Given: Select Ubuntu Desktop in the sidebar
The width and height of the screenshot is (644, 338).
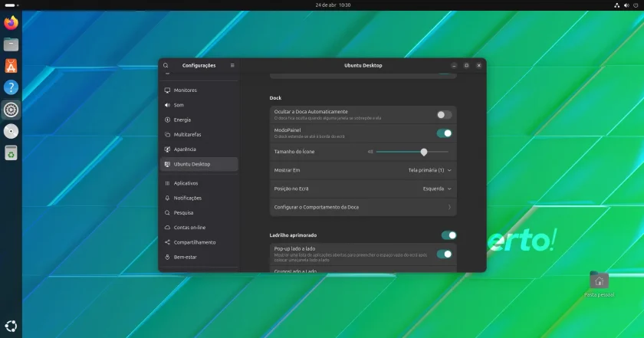Looking at the screenshot, I should (199, 164).
